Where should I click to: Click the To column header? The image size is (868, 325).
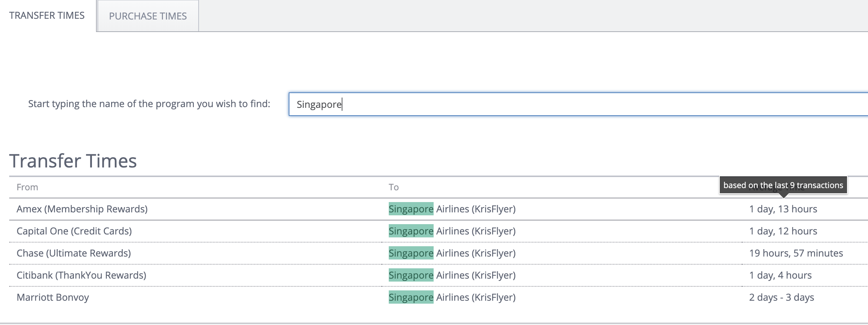394,187
